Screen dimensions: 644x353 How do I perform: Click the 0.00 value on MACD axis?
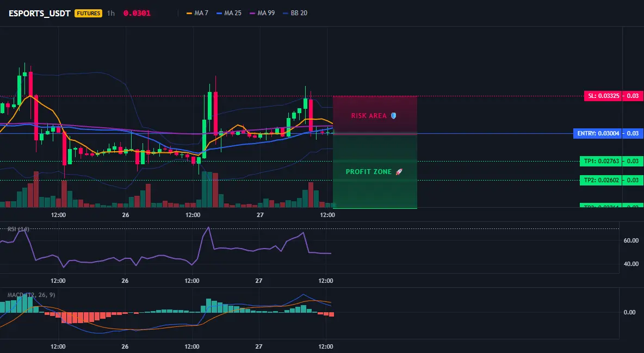point(630,312)
